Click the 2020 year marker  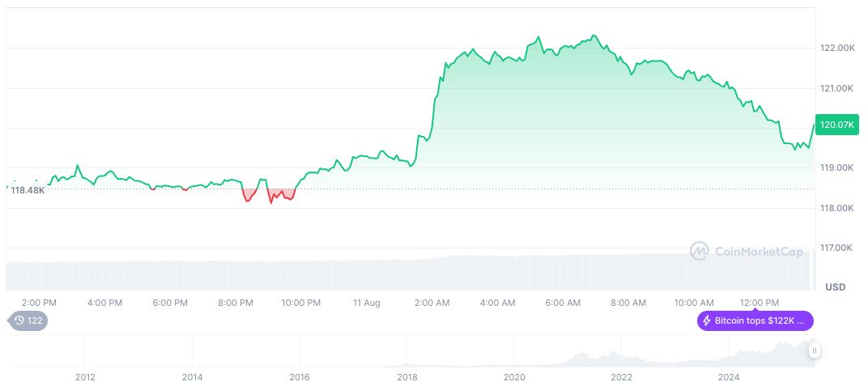coord(514,377)
